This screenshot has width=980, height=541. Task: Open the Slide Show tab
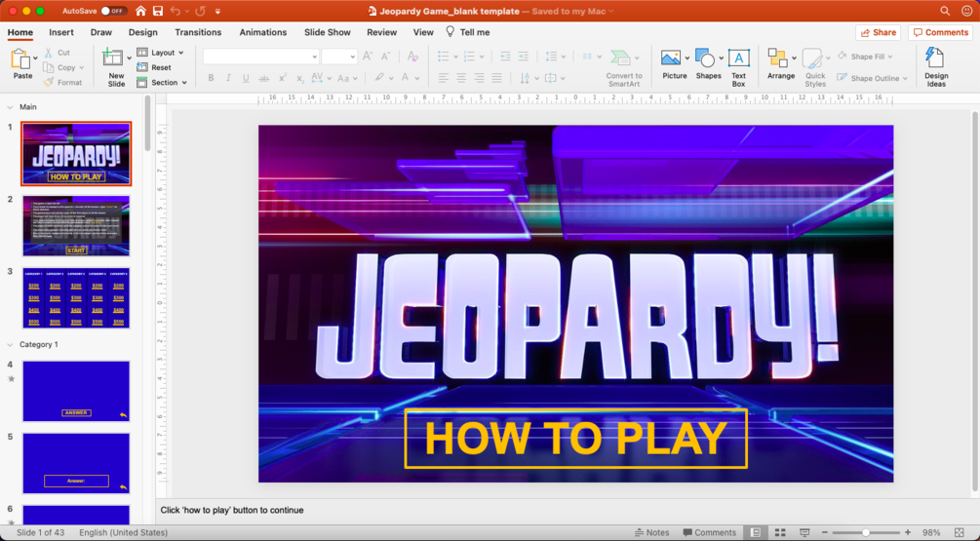tap(328, 32)
